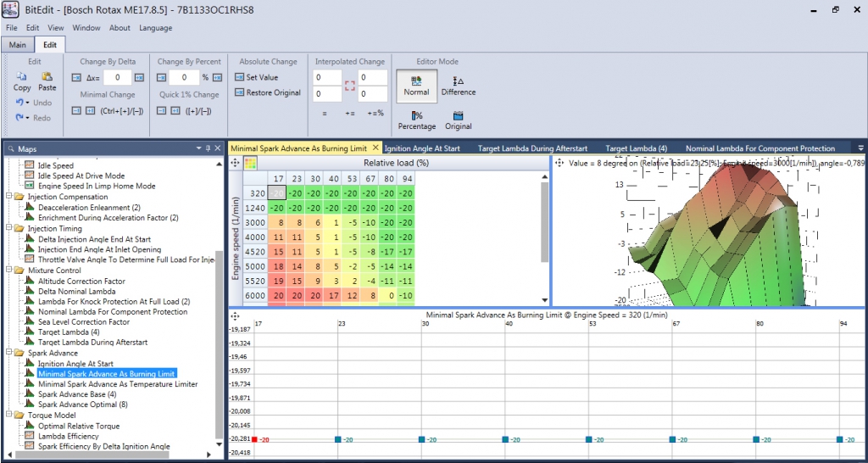Close Minimal Spark Advance As Burning Limit tab

376,148
